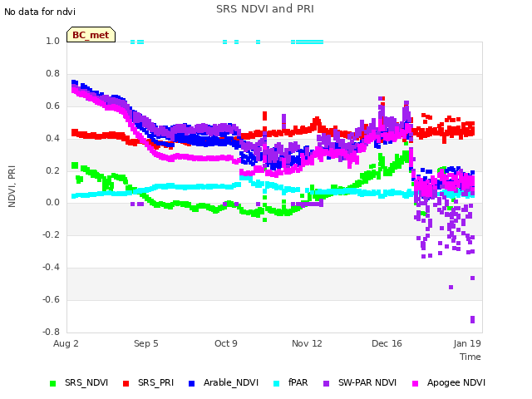532x399 pixels.
Task: Click the blue Arable_NDVI legend swatch
Action: pyautogui.click(x=191, y=383)
